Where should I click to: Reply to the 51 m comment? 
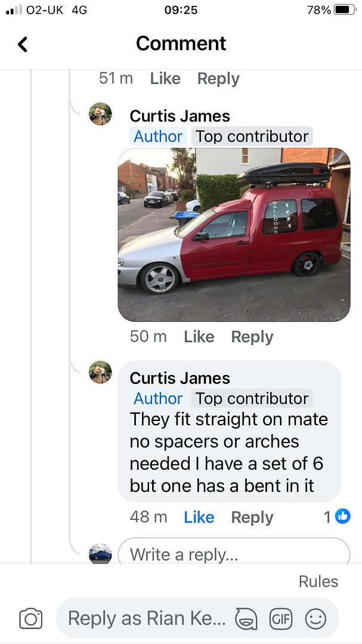[218, 79]
